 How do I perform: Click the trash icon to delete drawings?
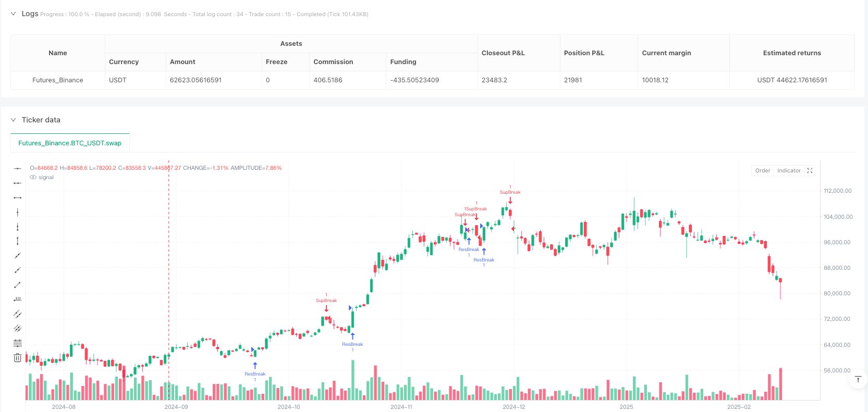point(17,358)
